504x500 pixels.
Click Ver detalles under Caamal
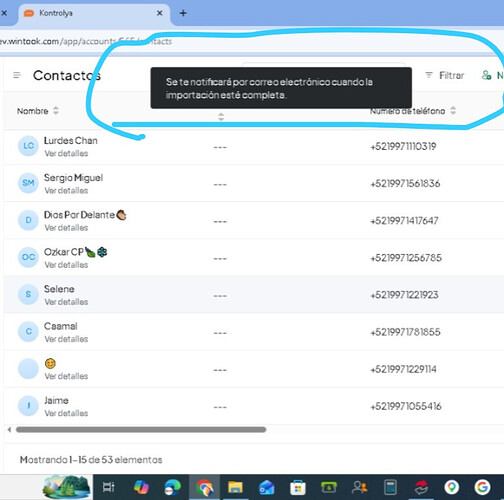point(66,339)
